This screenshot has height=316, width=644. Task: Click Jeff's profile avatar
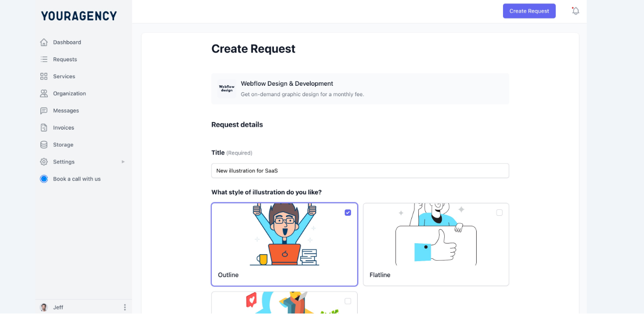point(44,308)
